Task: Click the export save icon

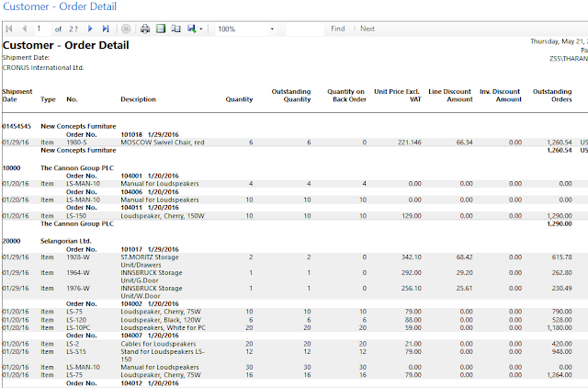Action: pos(190,29)
